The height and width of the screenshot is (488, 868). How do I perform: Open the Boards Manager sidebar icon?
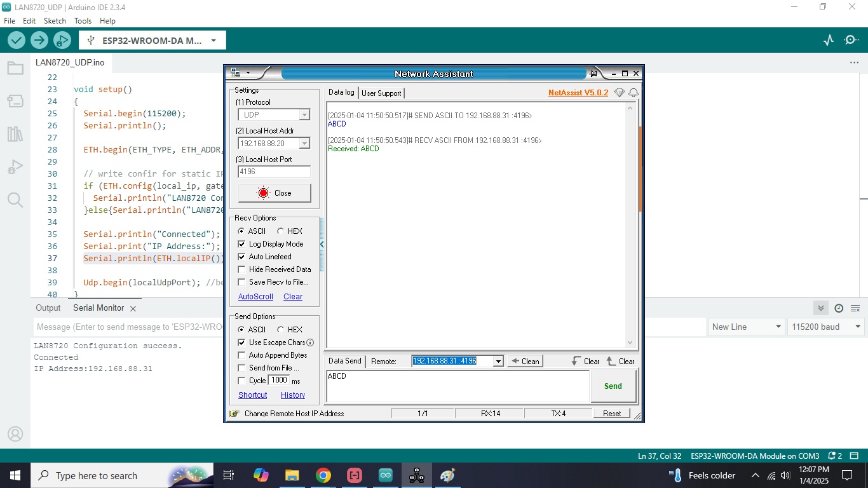15,101
